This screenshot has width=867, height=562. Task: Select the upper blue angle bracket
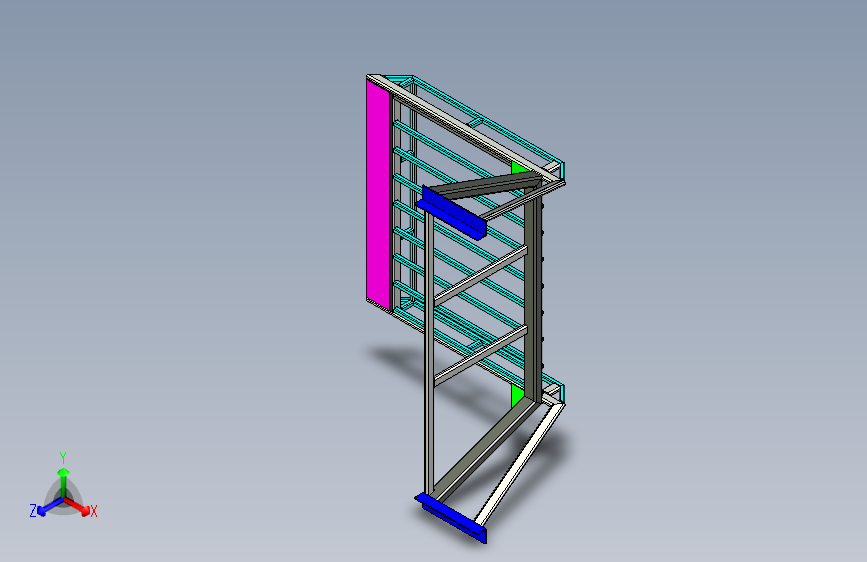point(452,213)
